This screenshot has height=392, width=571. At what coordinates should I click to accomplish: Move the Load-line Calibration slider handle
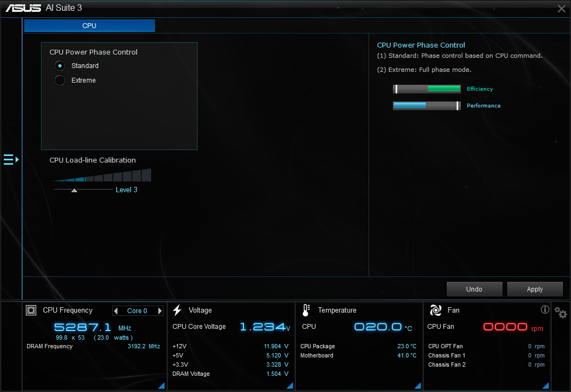[74, 190]
